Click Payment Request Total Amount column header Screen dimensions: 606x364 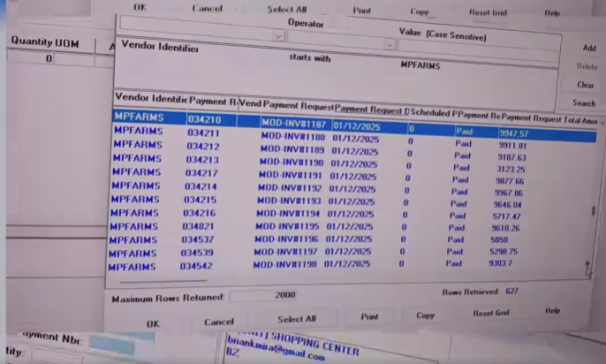pos(549,118)
